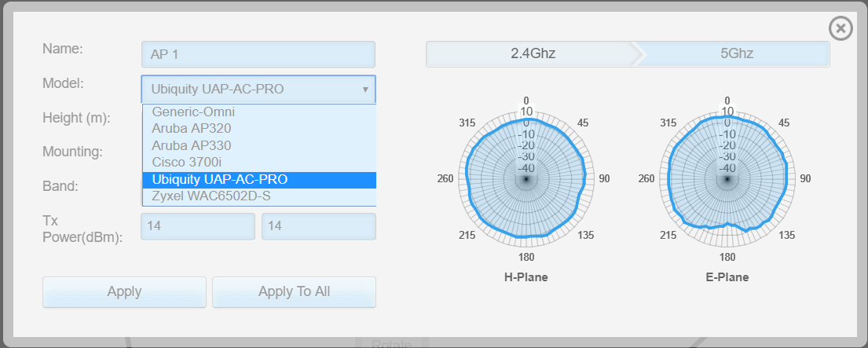Click the Name field containing AP 1
The width and height of the screenshot is (868, 348).
pos(258,54)
